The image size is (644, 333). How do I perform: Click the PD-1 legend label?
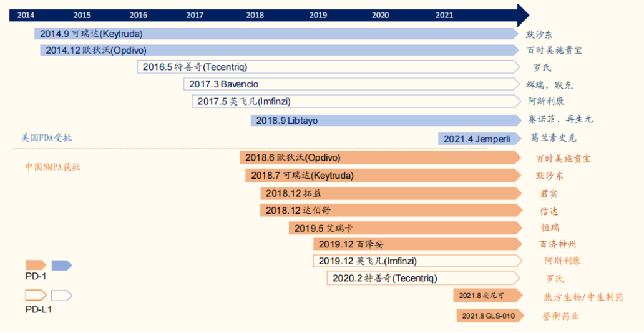click(36, 277)
